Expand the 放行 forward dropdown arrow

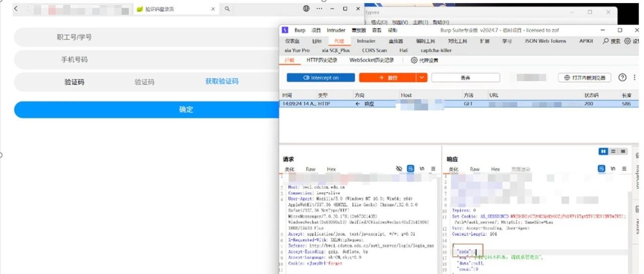pos(422,78)
